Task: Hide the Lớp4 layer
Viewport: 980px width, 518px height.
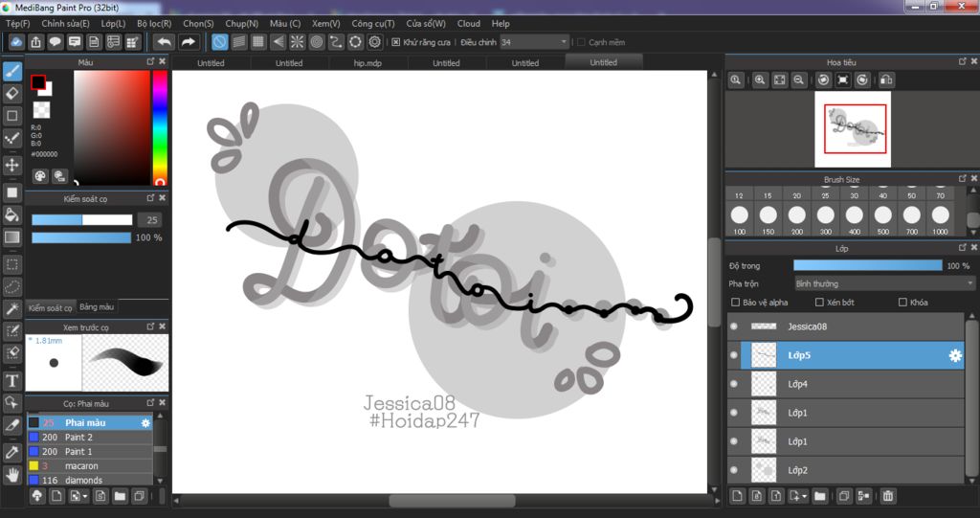Action: point(734,384)
